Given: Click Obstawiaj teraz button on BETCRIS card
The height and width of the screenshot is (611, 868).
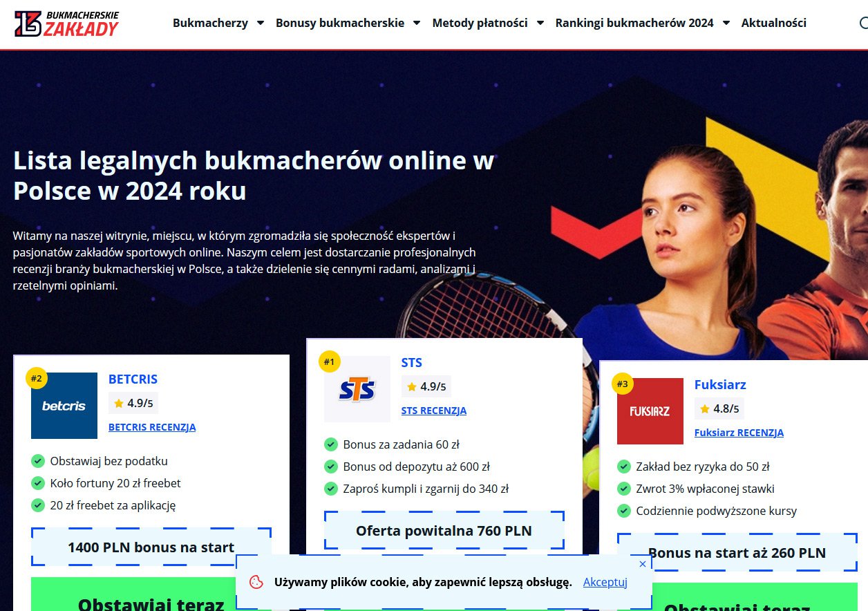Looking at the screenshot, I should coord(151,595).
